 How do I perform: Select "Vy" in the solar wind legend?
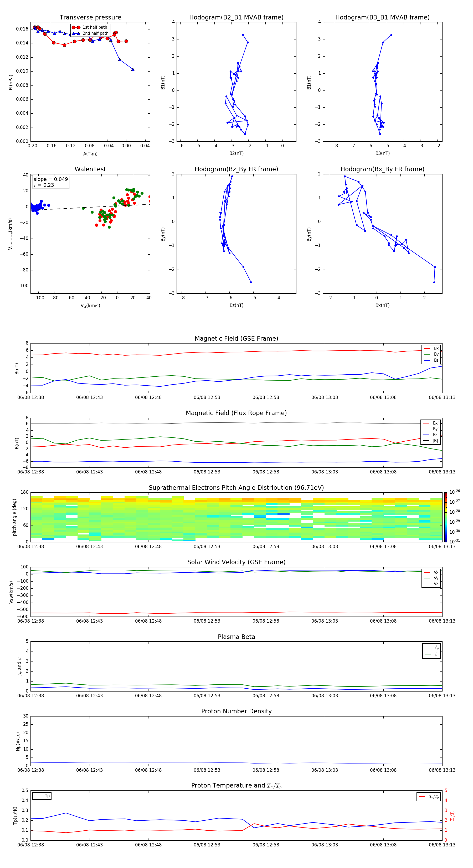(431, 578)
